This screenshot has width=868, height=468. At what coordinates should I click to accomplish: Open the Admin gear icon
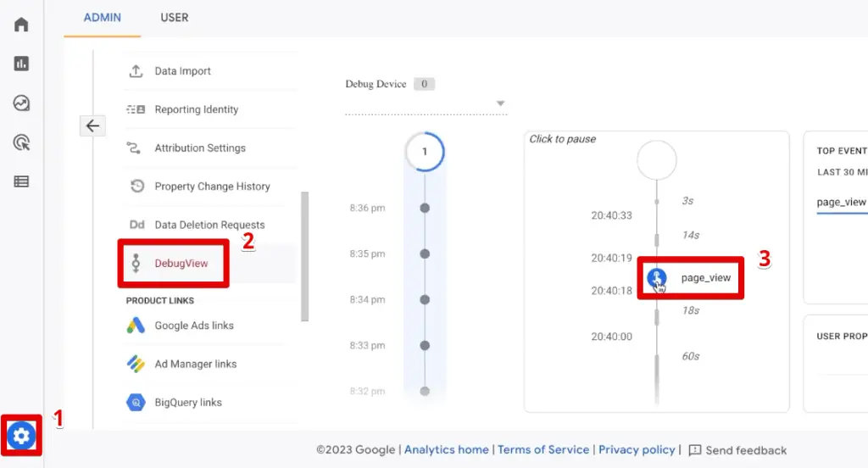21,437
